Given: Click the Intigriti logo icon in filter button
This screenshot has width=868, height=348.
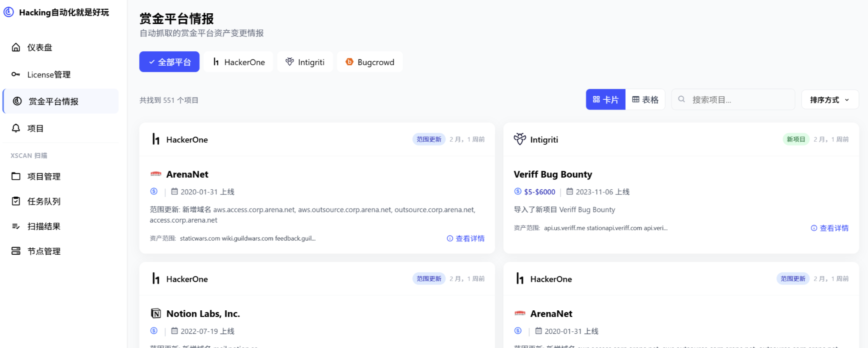Looking at the screenshot, I should [290, 62].
